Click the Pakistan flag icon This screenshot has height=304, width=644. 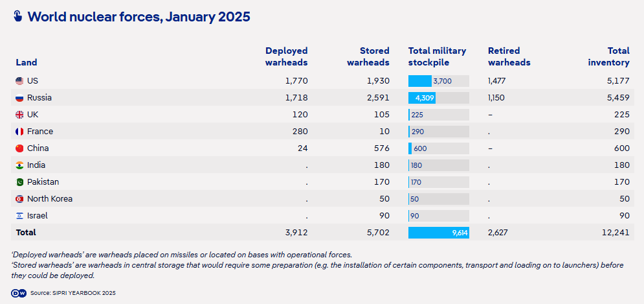(x=19, y=182)
